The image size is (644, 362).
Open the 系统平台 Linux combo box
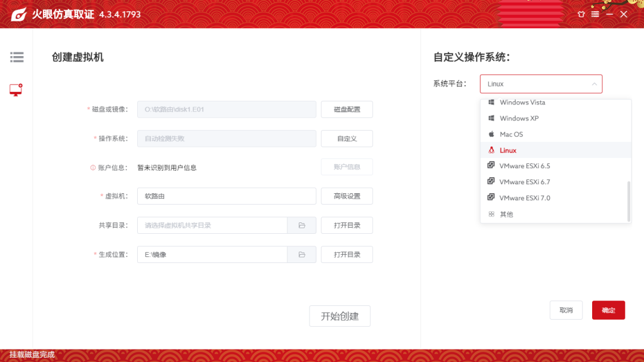541,84
